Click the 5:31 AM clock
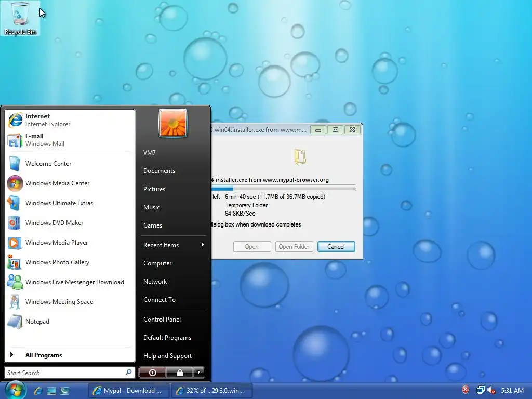532x399 pixels. (512, 391)
